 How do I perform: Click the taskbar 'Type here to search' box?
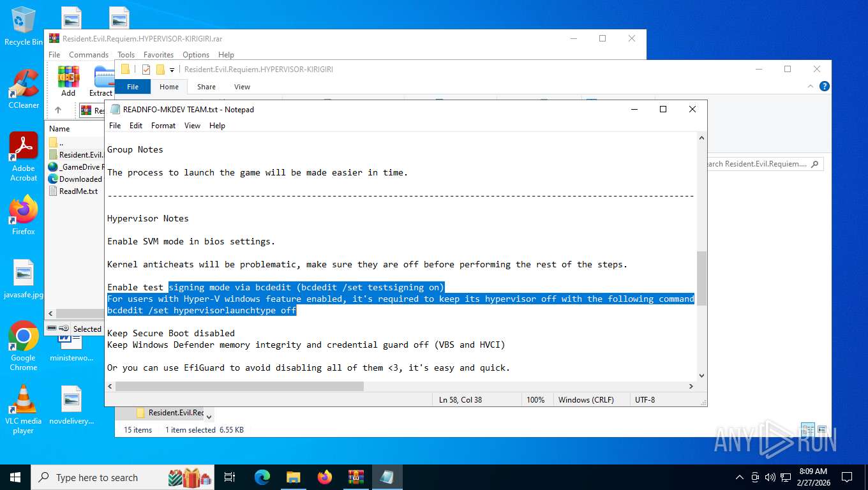tap(123, 477)
